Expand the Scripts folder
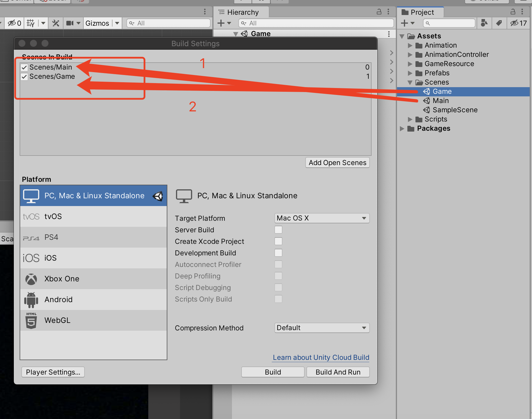Image resolution: width=532 pixels, height=419 pixels. tap(410, 119)
